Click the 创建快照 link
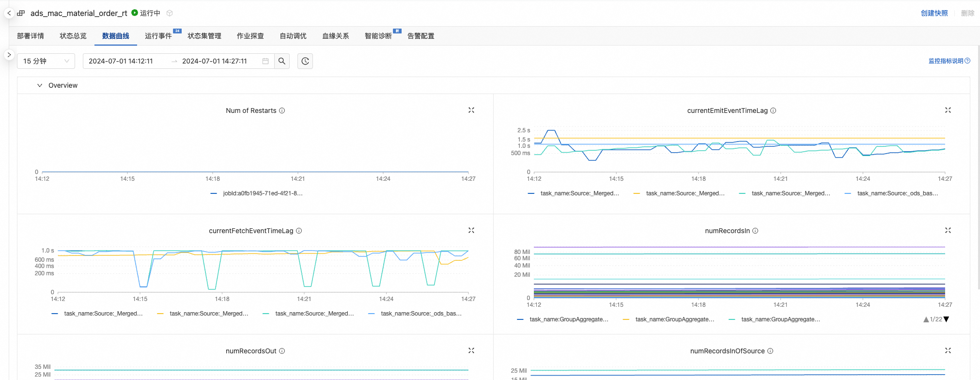This screenshot has width=980, height=380. 934,13
